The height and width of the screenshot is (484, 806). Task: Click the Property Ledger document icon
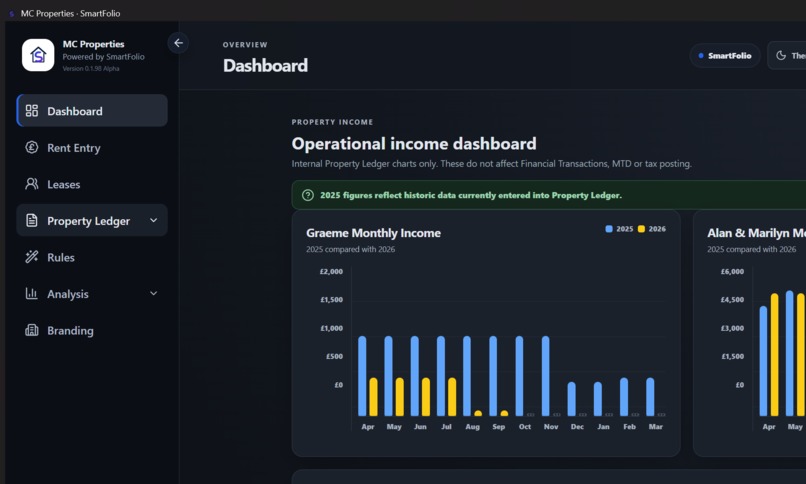pyautogui.click(x=32, y=220)
